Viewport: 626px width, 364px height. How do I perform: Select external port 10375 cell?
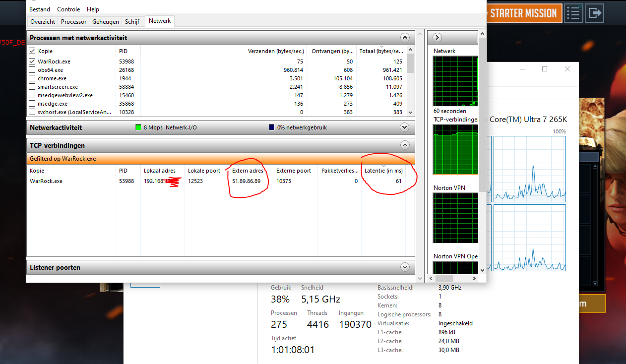284,181
